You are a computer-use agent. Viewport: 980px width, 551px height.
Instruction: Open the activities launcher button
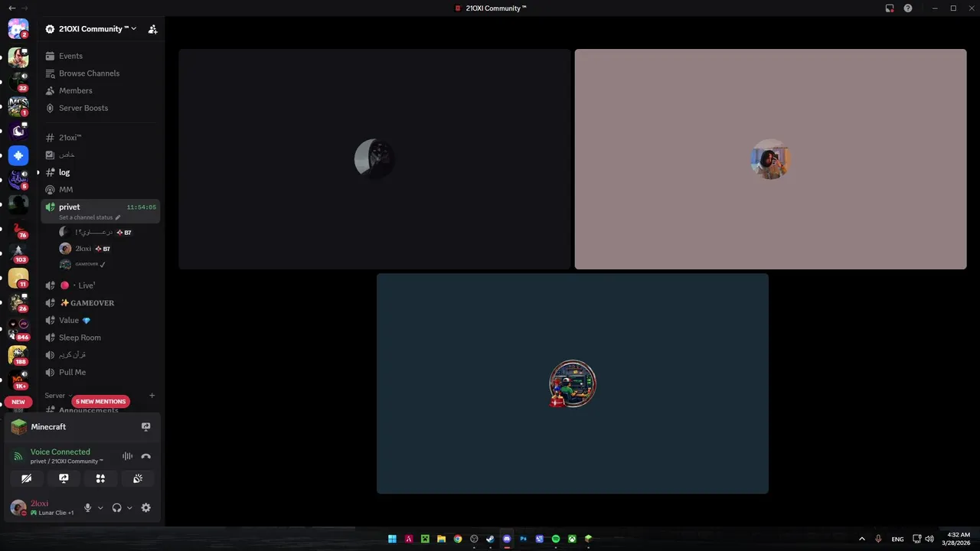pos(100,478)
